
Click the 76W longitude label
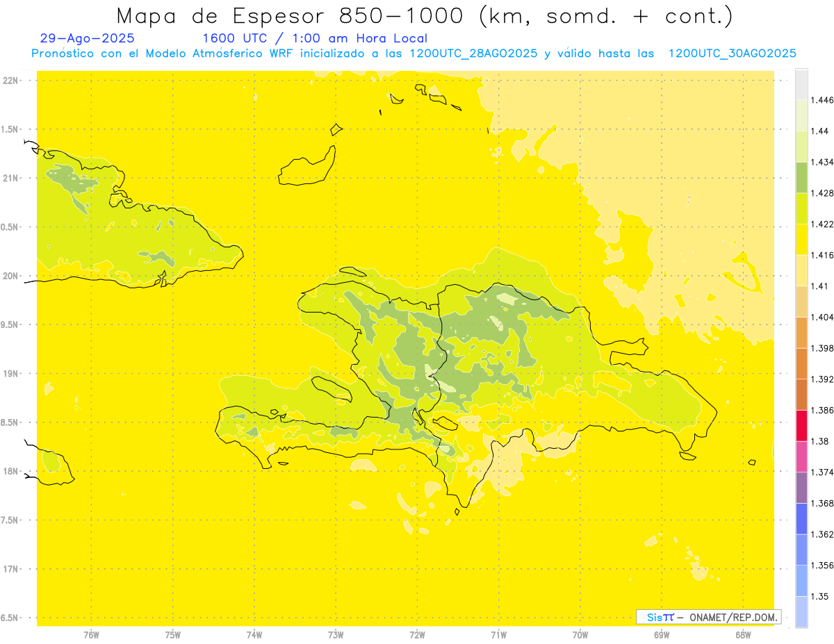(91, 634)
